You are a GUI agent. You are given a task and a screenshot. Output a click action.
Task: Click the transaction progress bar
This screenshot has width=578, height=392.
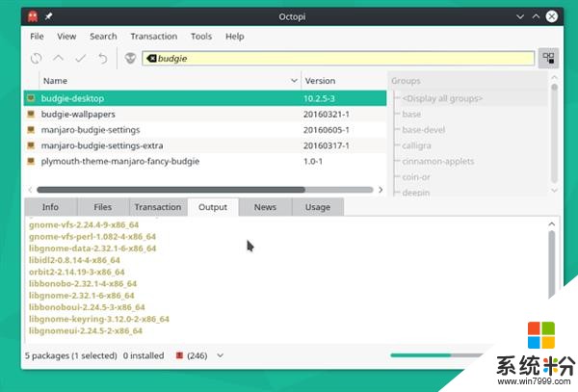[x=438, y=355]
